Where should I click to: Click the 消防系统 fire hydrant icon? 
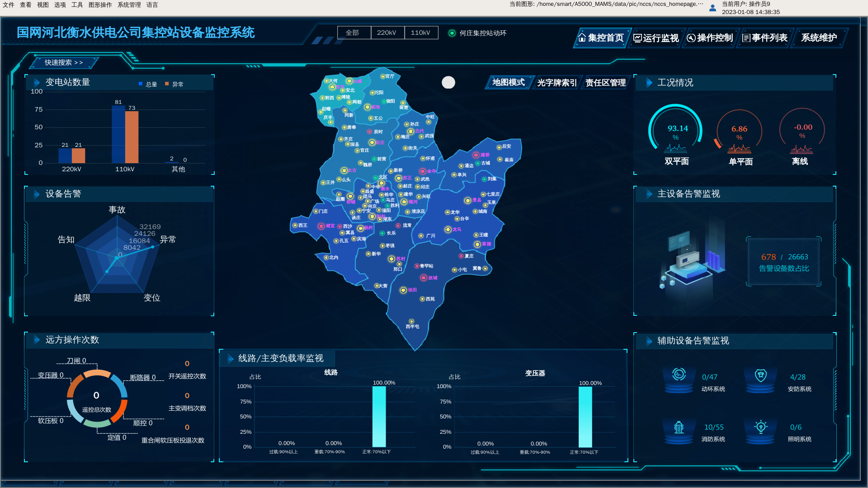click(679, 427)
